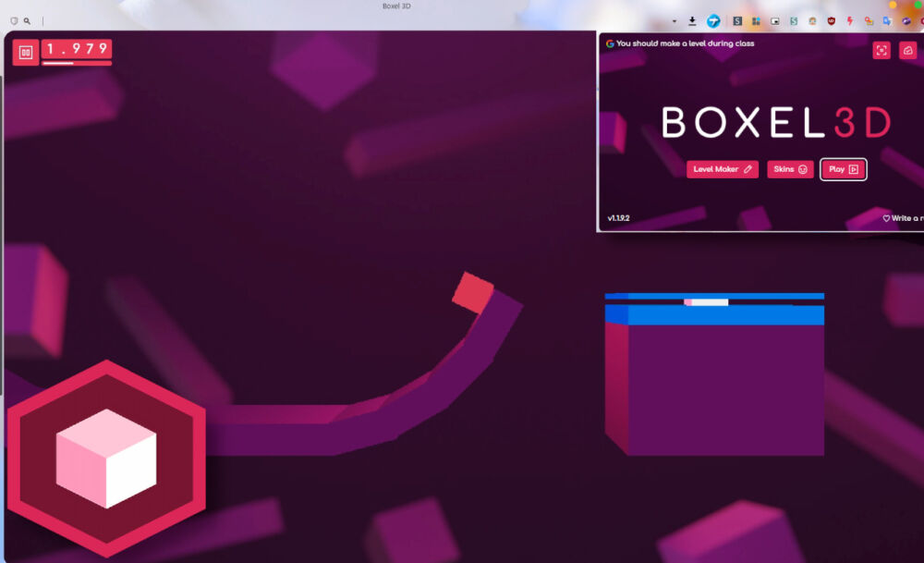Open the downloads icon in the browser toolbar
The width and height of the screenshot is (924, 563).
pyautogui.click(x=692, y=20)
